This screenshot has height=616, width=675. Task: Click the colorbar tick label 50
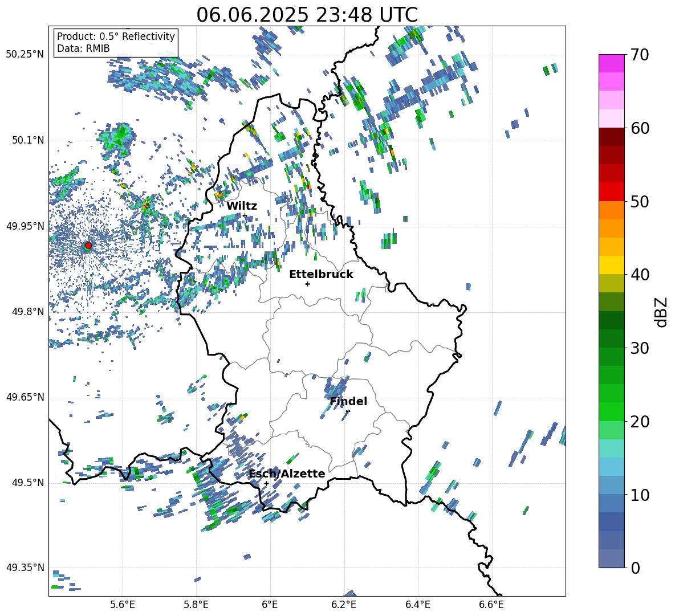(x=640, y=201)
